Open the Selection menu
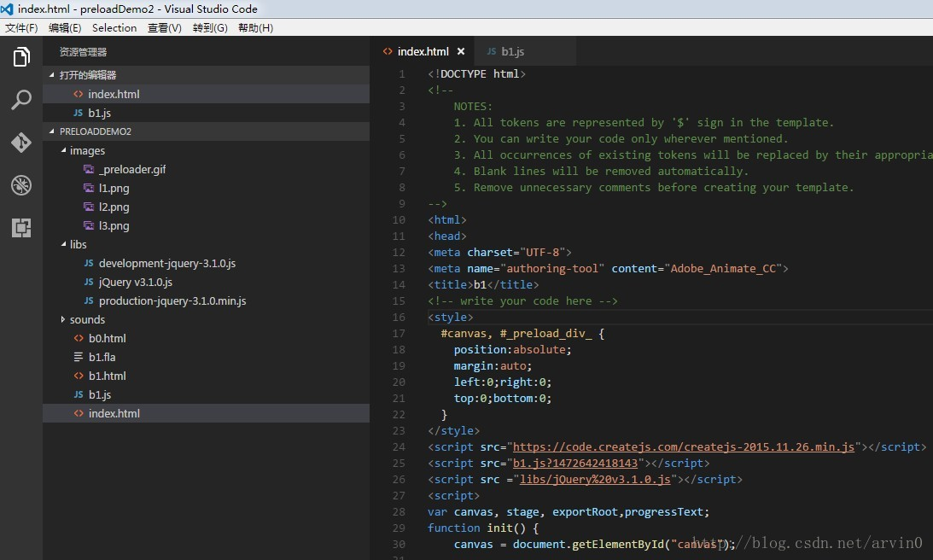This screenshot has height=560, width=933. click(114, 27)
